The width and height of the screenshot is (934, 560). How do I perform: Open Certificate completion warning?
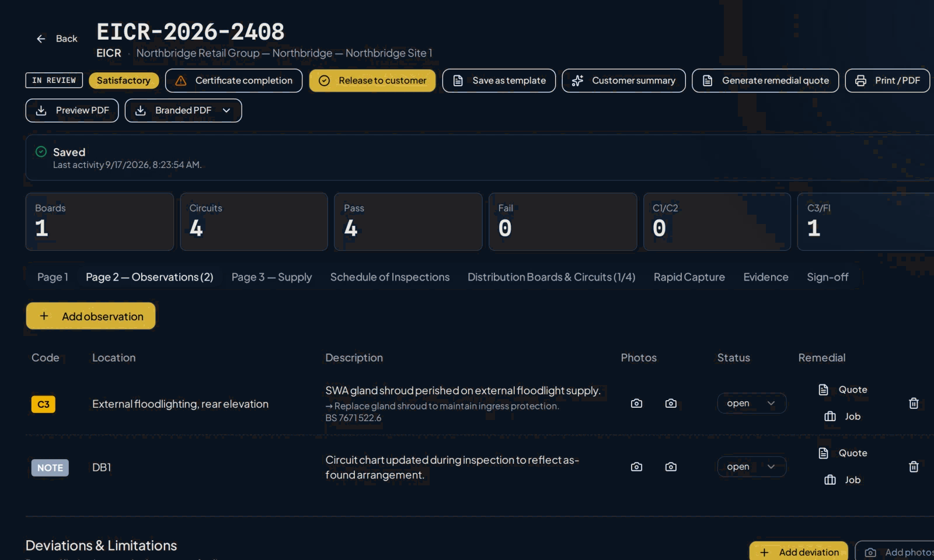(x=233, y=80)
